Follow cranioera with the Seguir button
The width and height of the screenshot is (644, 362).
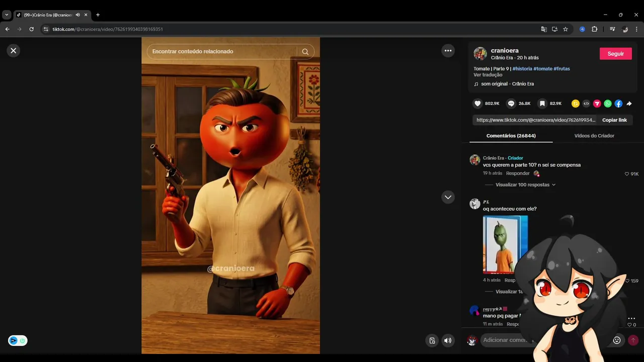pyautogui.click(x=615, y=54)
